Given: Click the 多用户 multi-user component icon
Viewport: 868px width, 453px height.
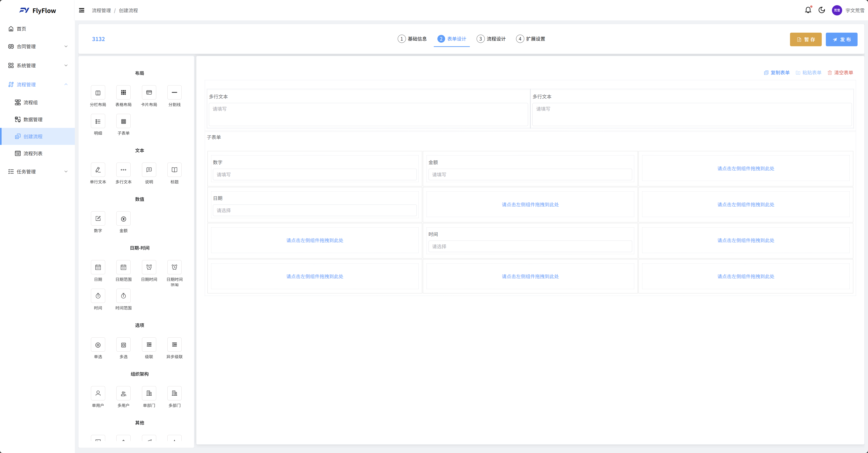Looking at the screenshot, I should pos(123,393).
